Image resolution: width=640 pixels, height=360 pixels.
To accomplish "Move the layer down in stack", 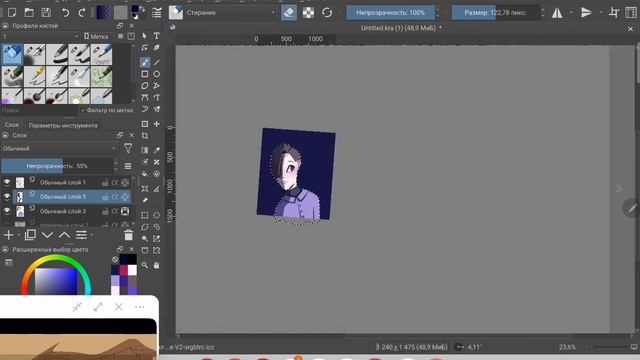I will click(x=47, y=235).
